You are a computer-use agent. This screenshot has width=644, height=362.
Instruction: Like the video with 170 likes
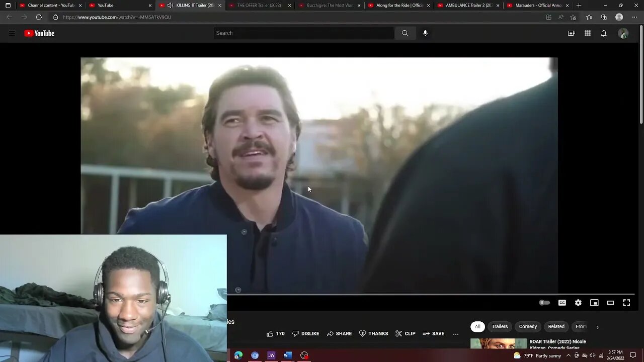[276, 333]
